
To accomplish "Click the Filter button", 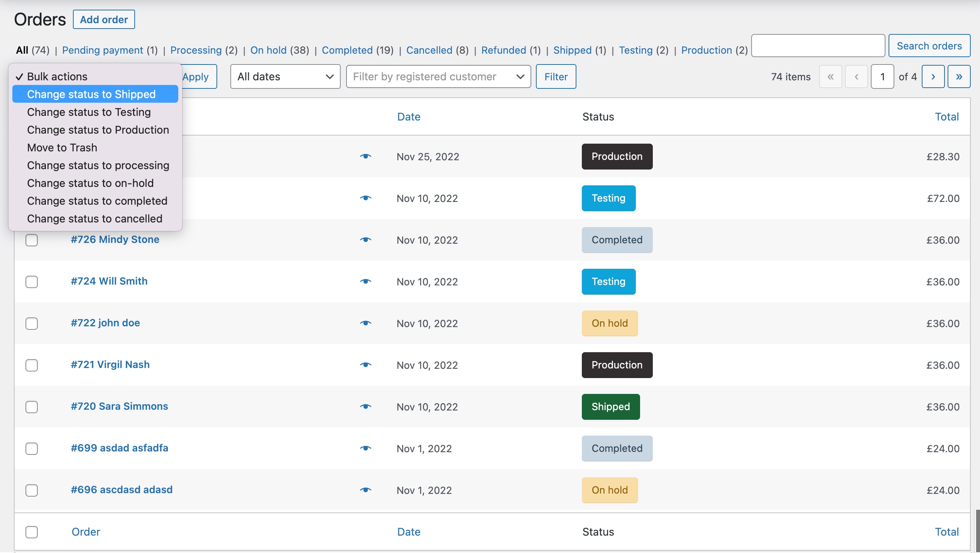I will (556, 76).
